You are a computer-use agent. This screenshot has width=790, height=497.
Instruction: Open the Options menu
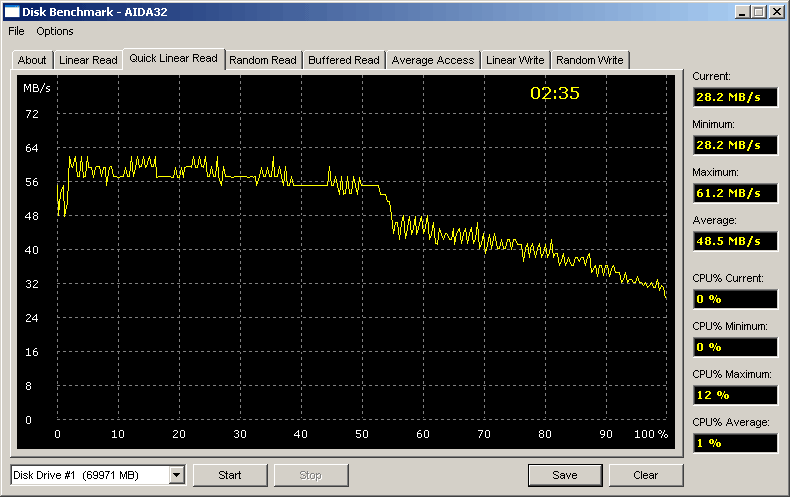[x=54, y=31]
